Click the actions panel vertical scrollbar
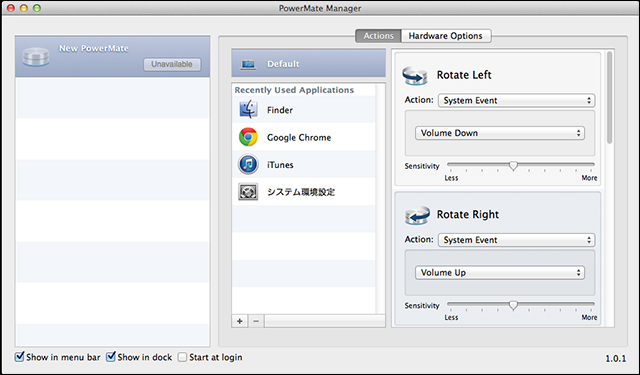The image size is (640, 375). tap(609, 98)
